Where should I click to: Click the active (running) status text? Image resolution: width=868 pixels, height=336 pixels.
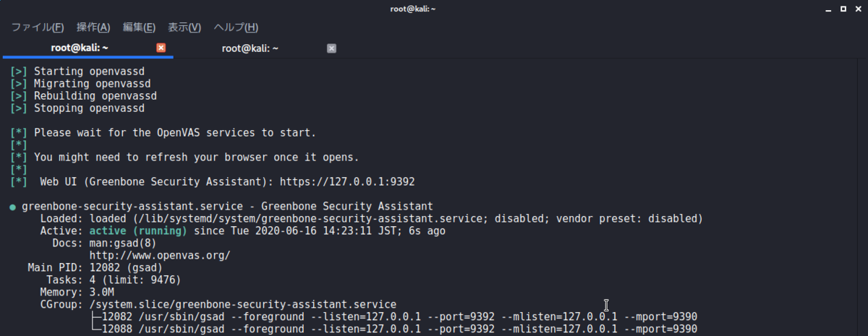click(x=138, y=231)
